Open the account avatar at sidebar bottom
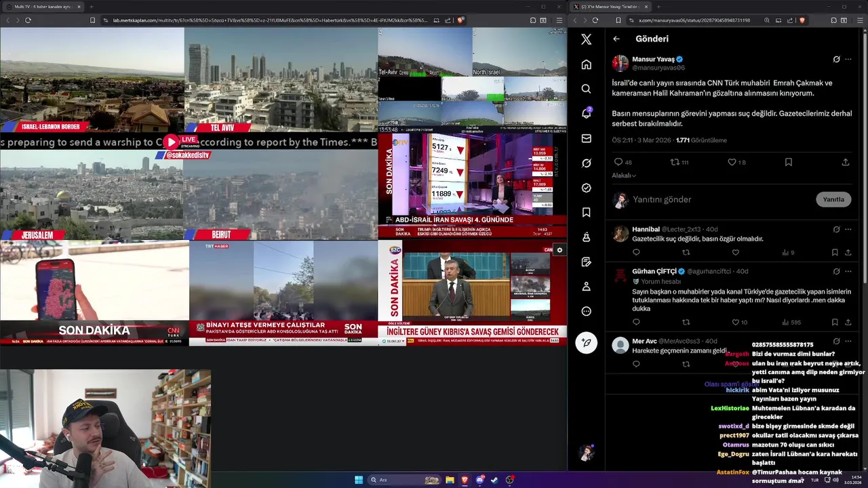 click(x=587, y=453)
